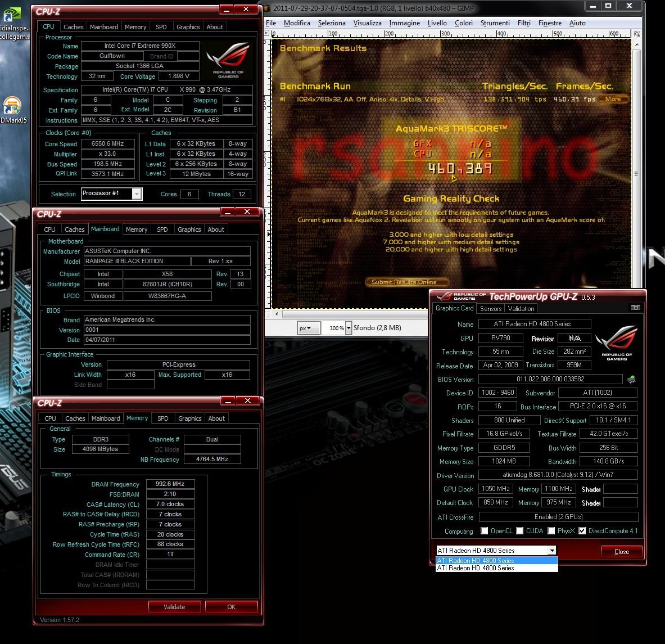Open the Immagine menu in GIMP
665x644 pixels.
click(x=405, y=23)
